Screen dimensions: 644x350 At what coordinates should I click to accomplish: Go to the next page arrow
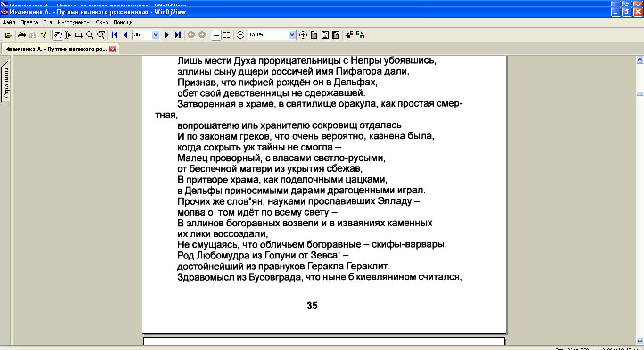pos(166,35)
